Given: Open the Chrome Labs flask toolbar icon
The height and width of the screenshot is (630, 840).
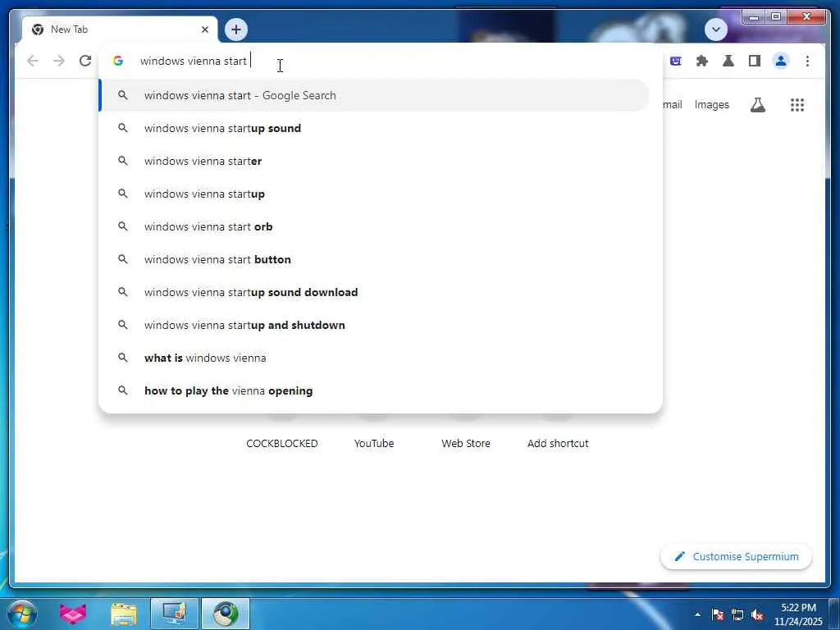Looking at the screenshot, I should pos(728,61).
